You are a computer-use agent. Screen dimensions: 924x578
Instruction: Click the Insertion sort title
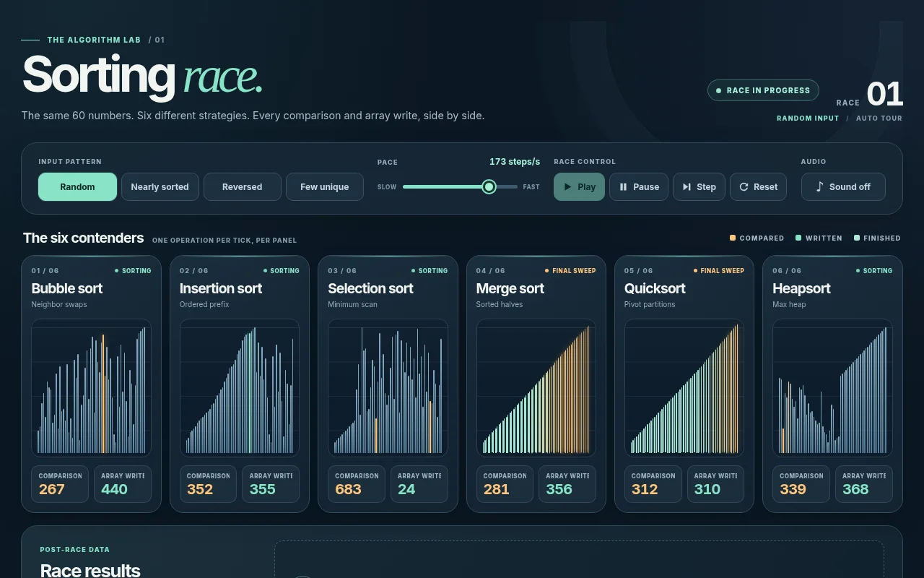tap(221, 288)
